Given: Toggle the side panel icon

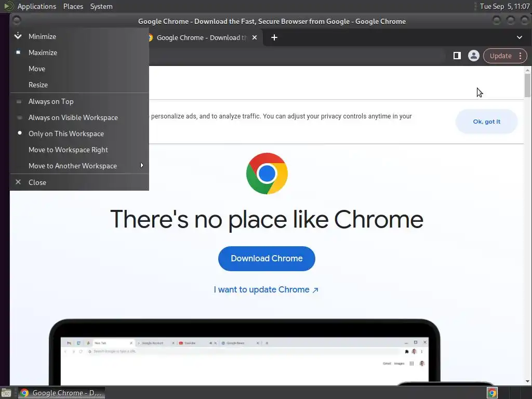Looking at the screenshot, I should [457, 56].
